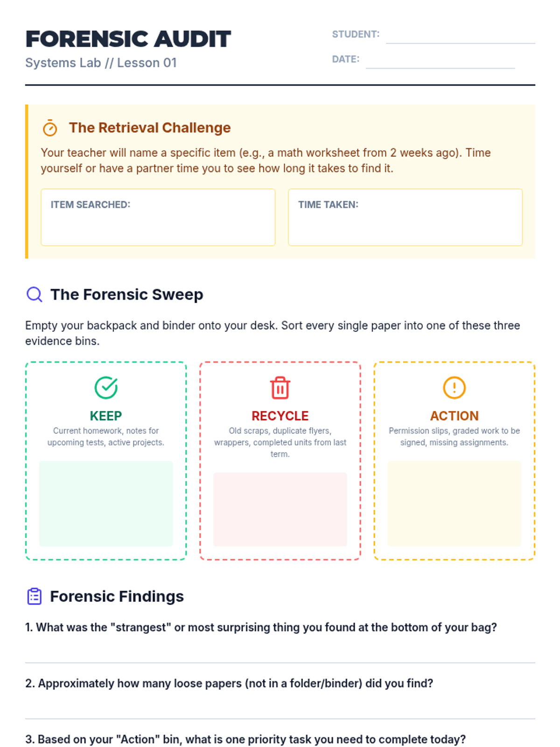Click the stopwatch icon beside Retrieval Challenge

tap(50, 128)
